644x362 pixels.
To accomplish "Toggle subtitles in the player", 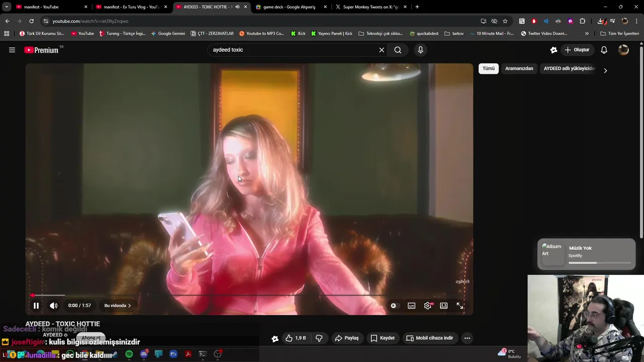I will 412,306.
